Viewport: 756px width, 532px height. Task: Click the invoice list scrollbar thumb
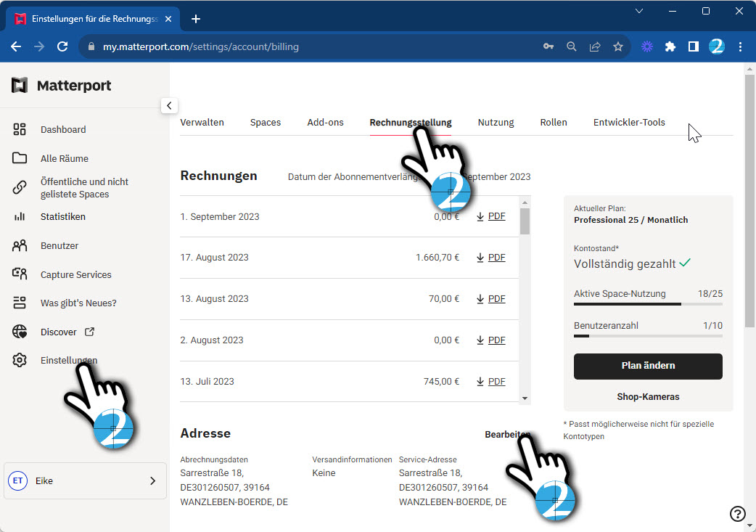click(525, 221)
